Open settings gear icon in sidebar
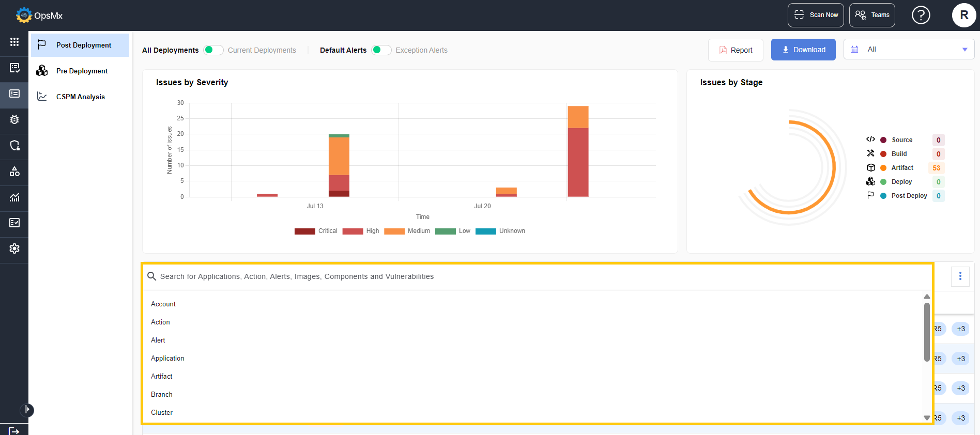 pyautogui.click(x=14, y=248)
